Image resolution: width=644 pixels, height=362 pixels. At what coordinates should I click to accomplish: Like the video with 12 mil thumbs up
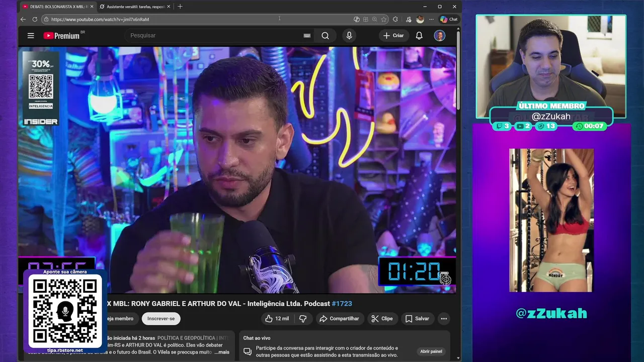pos(277,319)
